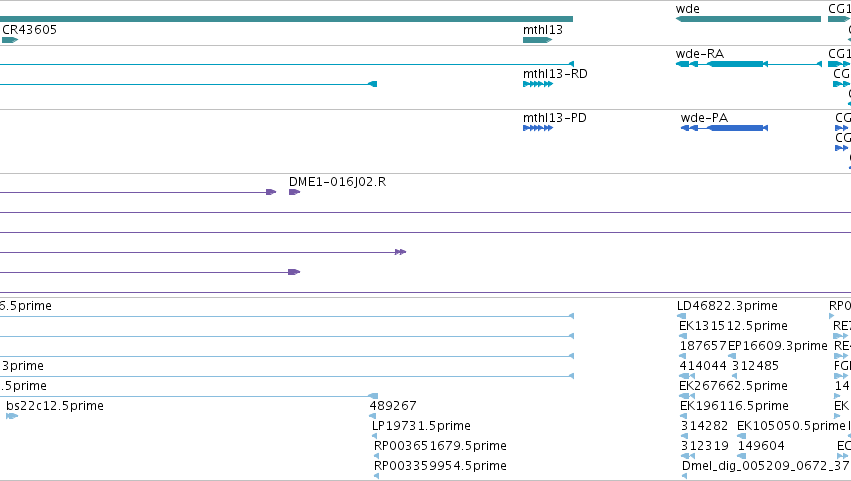Click the mthl13-PD arrow glyph
Viewport: 851px width, 481px height.
point(538,128)
